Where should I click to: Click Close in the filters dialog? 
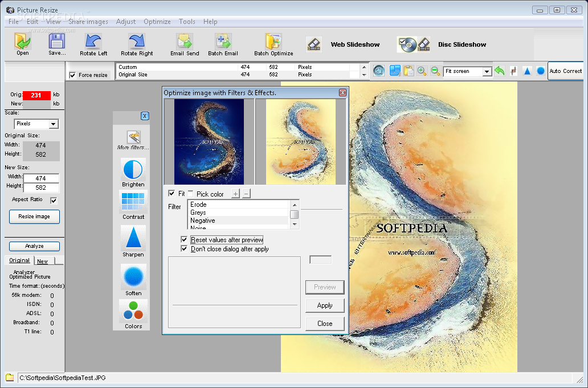point(325,324)
